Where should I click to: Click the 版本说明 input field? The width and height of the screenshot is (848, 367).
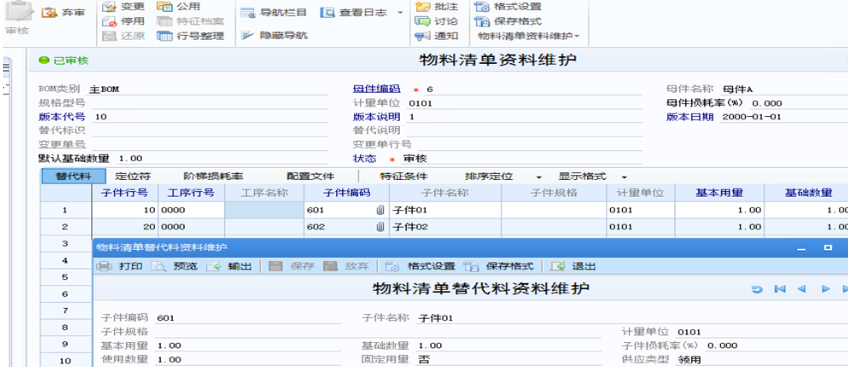(x=524, y=117)
